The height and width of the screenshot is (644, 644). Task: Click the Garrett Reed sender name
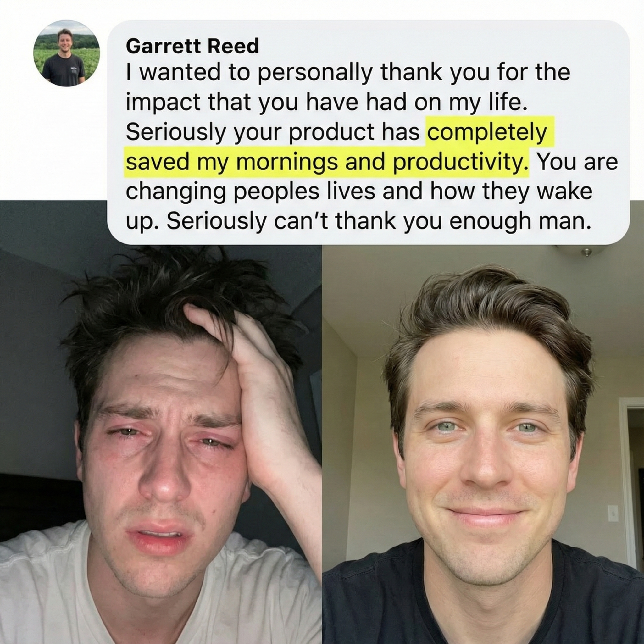tap(192, 46)
